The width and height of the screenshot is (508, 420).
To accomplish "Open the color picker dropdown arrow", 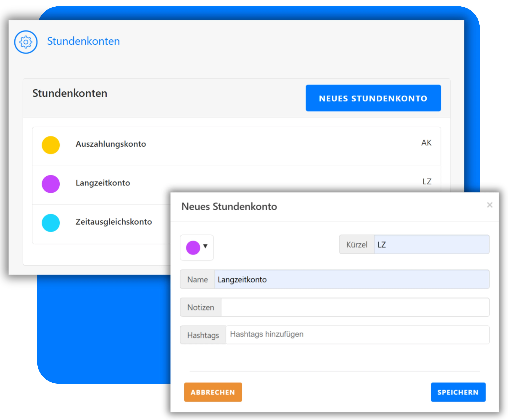I will (205, 246).
